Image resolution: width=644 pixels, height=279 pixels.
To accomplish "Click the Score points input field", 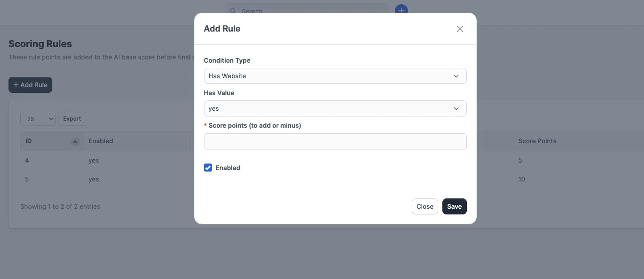I will 335,141.
